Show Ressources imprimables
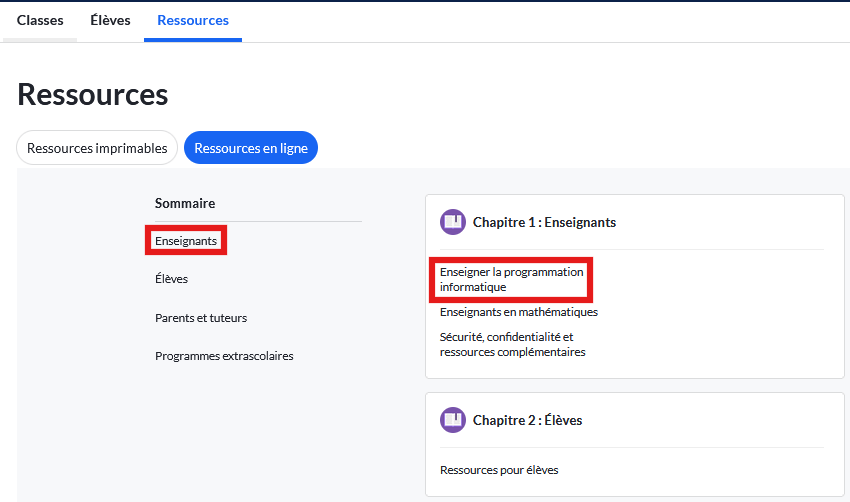 [x=97, y=148]
